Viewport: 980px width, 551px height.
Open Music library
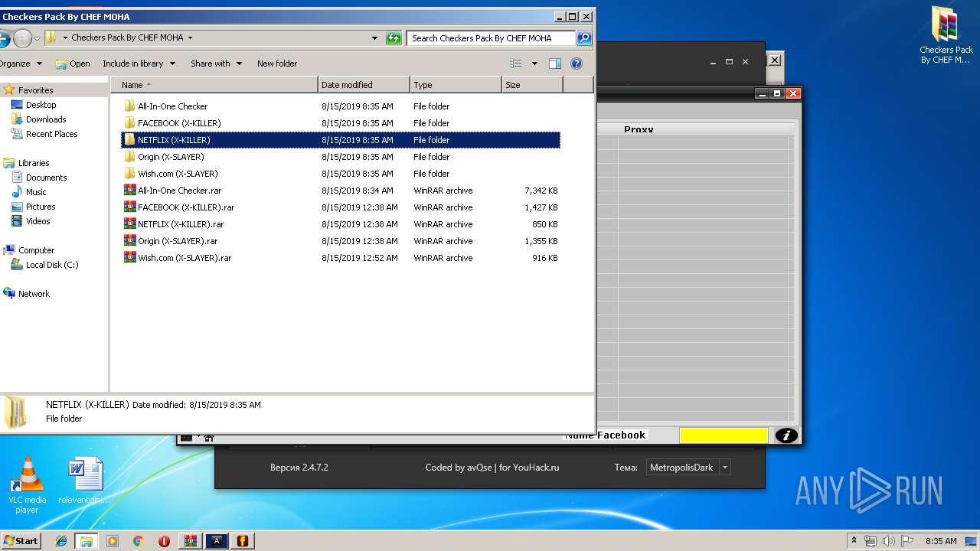coord(29,192)
